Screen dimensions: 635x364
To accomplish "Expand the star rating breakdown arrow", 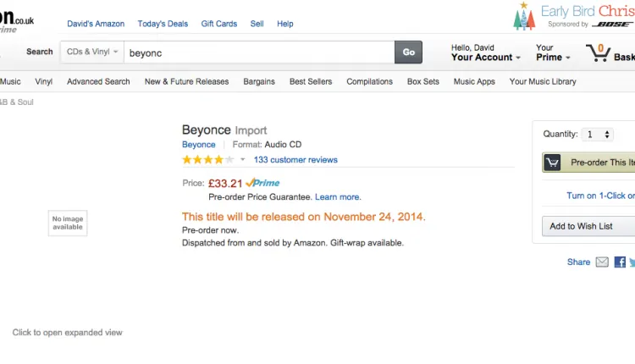I will pyautogui.click(x=243, y=160).
